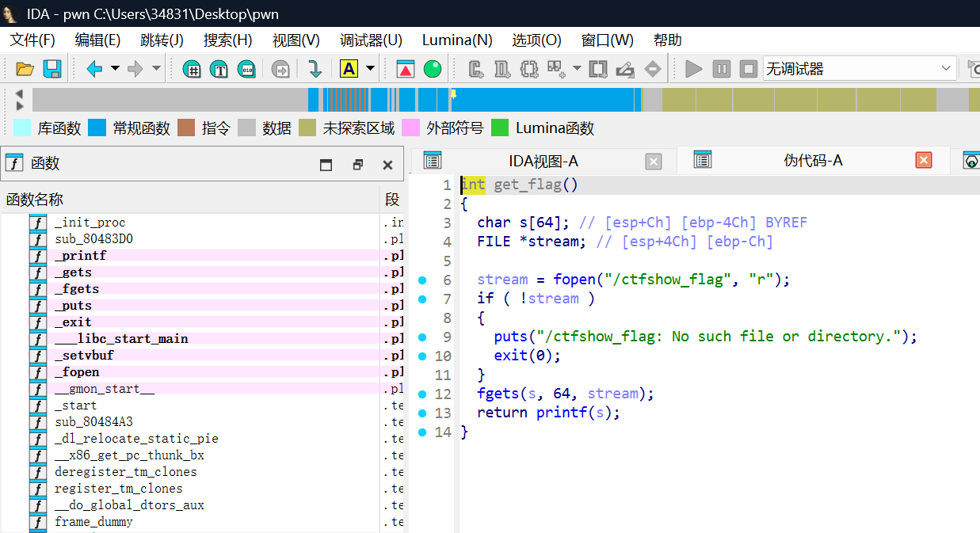
Task: Select _fopen in the functions list
Action: (x=77, y=372)
